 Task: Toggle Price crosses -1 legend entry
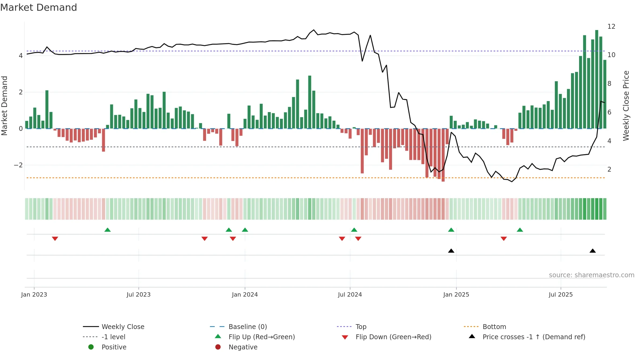pyautogui.click(x=527, y=337)
